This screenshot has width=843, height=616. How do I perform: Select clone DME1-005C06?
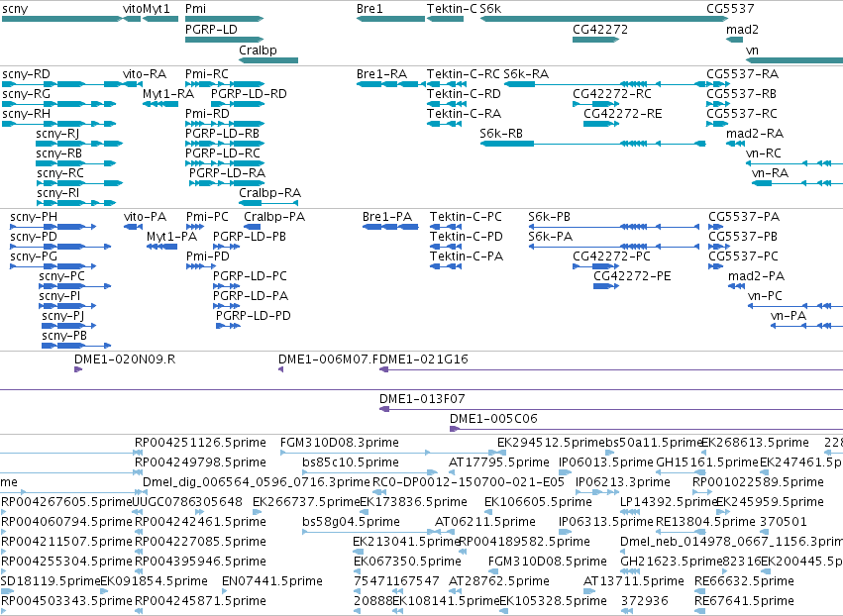pos(493,419)
